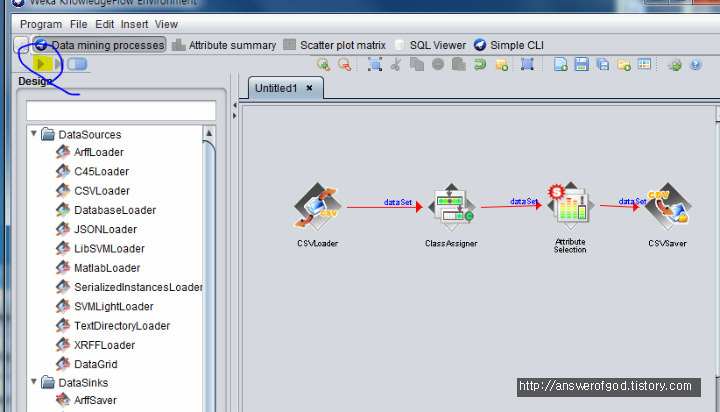Switch to Data mining processes perspective
The image size is (720, 412).
pyautogui.click(x=99, y=45)
